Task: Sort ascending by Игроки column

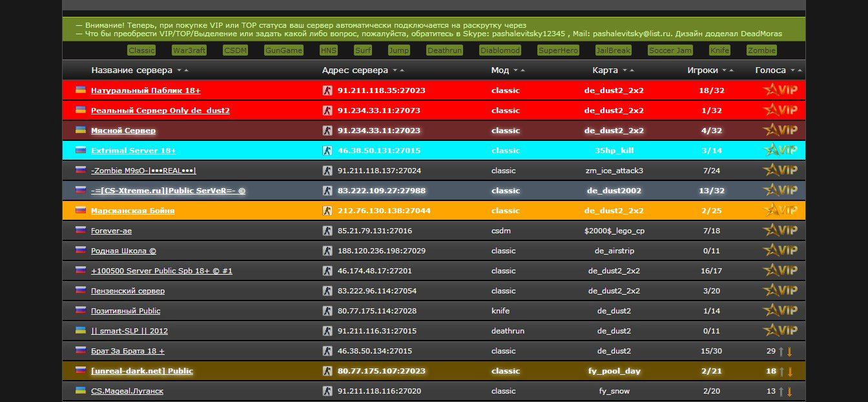Action: point(731,70)
